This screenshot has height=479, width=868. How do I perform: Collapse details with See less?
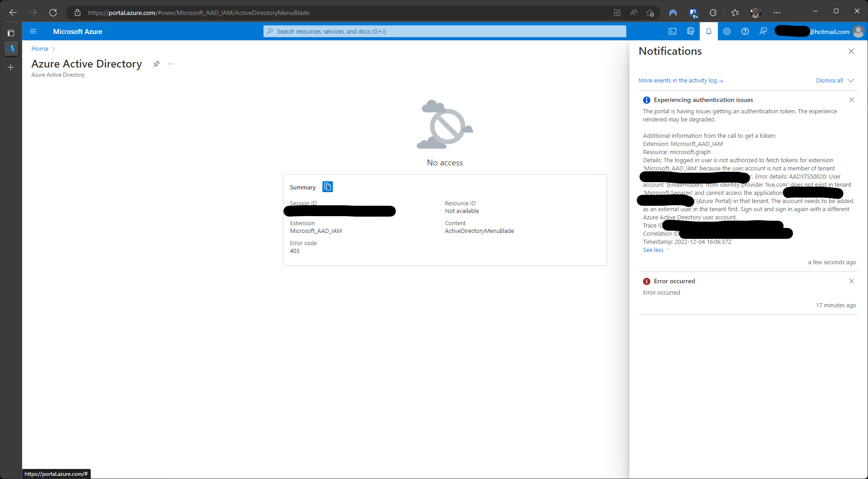click(x=653, y=250)
